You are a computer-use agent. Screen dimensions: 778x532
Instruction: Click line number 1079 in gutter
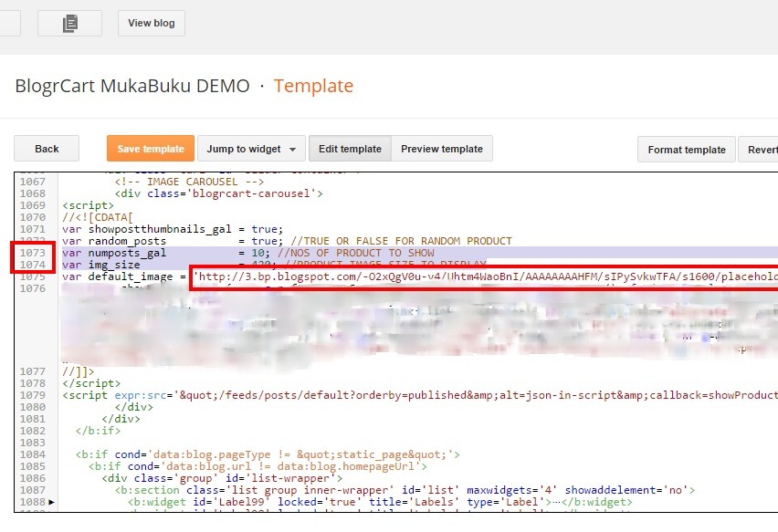[x=33, y=396]
